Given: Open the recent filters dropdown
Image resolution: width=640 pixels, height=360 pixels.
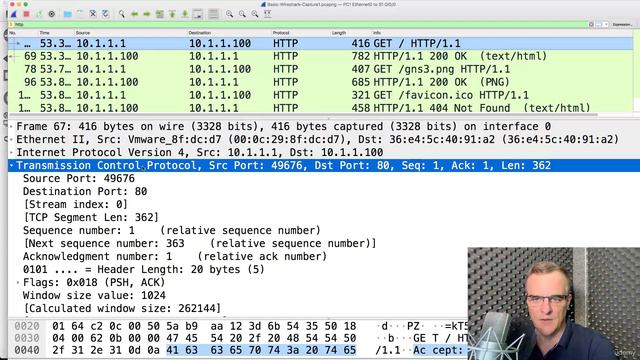Looking at the screenshot, I should pos(606,24).
